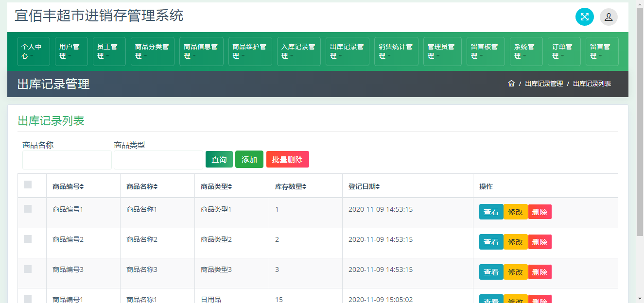Expand the 销售统计管理 dropdown

396,51
